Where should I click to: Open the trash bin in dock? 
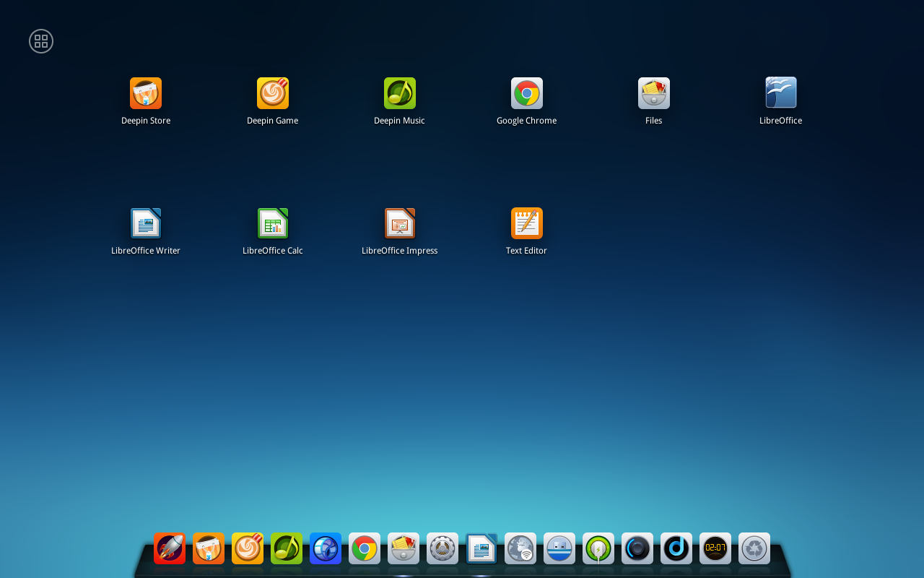pos(754,548)
